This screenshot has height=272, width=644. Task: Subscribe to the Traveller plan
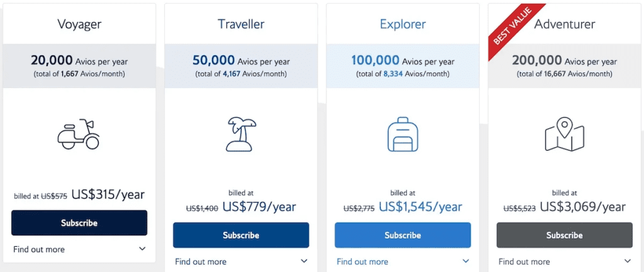point(241,235)
